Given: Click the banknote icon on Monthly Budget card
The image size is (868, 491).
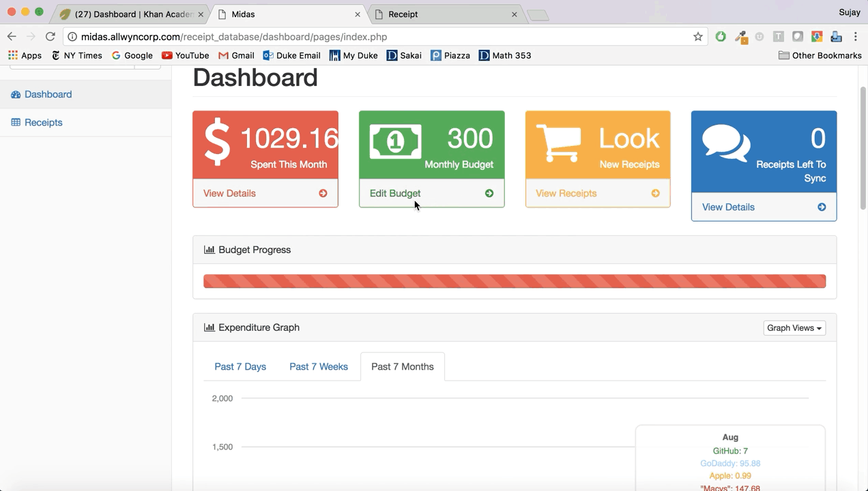Looking at the screenshot, I should click(x=396, y=141).
